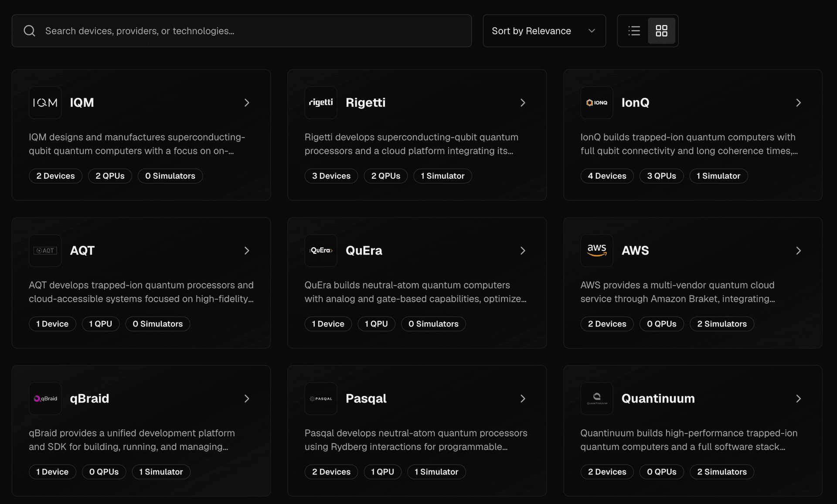The image size is (837, 504).
Task: Expand the Pasqal card chevron
Action: coord(523,398)
